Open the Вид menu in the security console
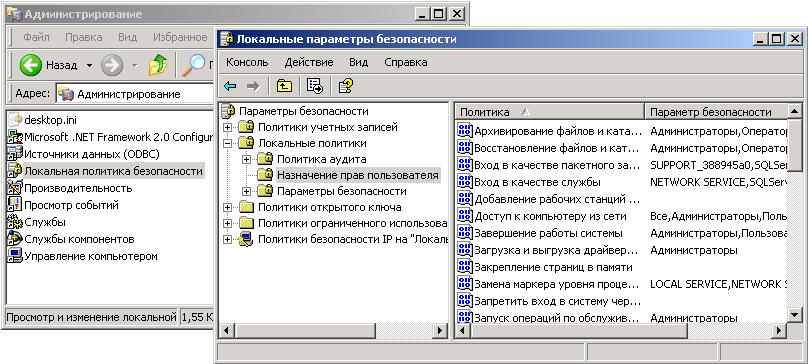Viewport: 808px width, 364px height. coord(359,62)
